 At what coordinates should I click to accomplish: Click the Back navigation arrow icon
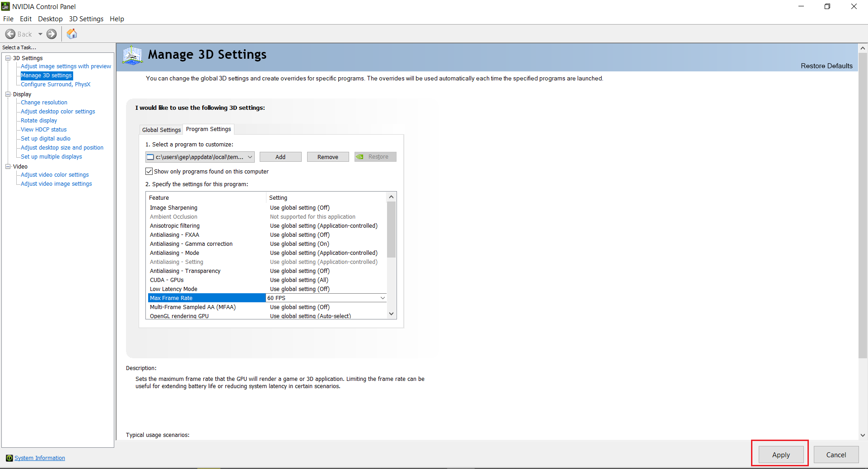tap(10, 34)
